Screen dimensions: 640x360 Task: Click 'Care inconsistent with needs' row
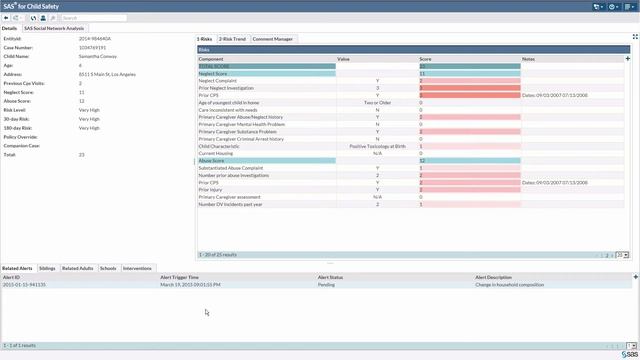pyautogui.click(x=411, y=110)
